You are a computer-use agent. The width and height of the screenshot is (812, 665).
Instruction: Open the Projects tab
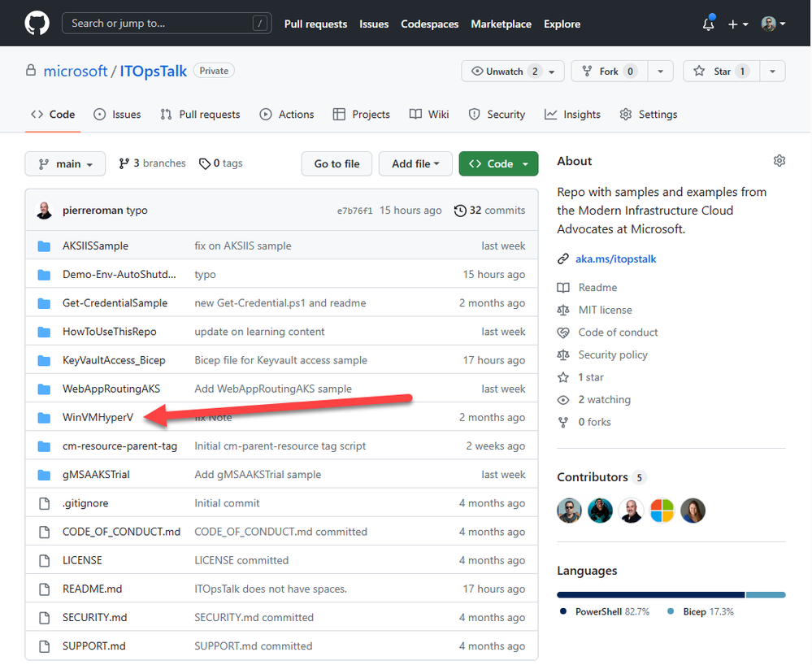coord(362,115)
